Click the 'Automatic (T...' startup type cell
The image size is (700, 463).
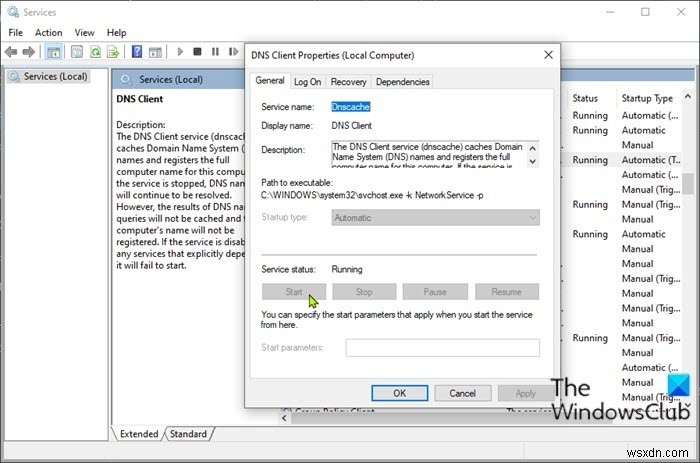coord(651,160)
